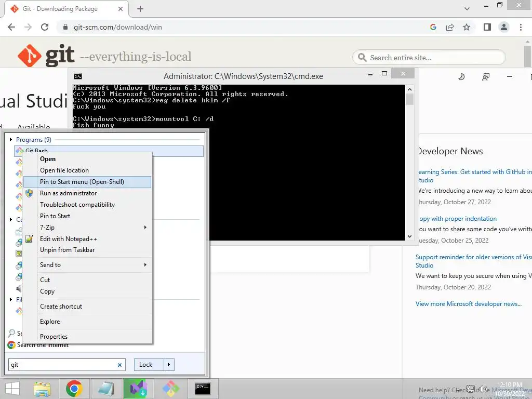The image size is (532, 399).
Task: Click View more Microsoft developer news
Action: [x=469, y=304]
